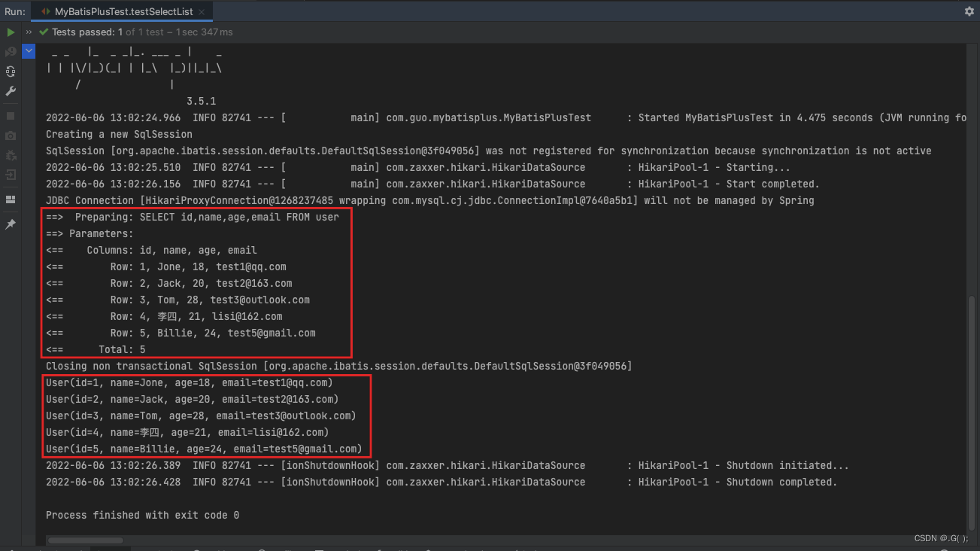Dump threads with the camera icon
The width and height of the screenshot is (980, 551).
11,135
